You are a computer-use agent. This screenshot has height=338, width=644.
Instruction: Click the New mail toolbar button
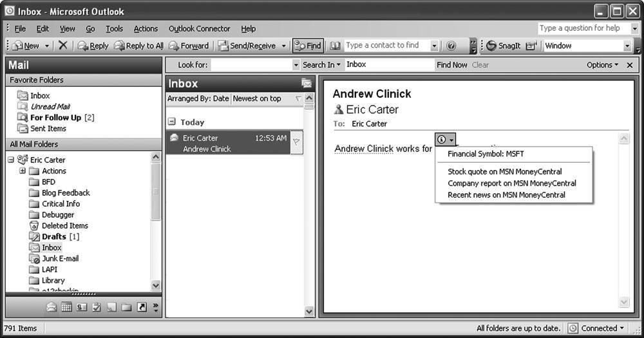(26, 46)
